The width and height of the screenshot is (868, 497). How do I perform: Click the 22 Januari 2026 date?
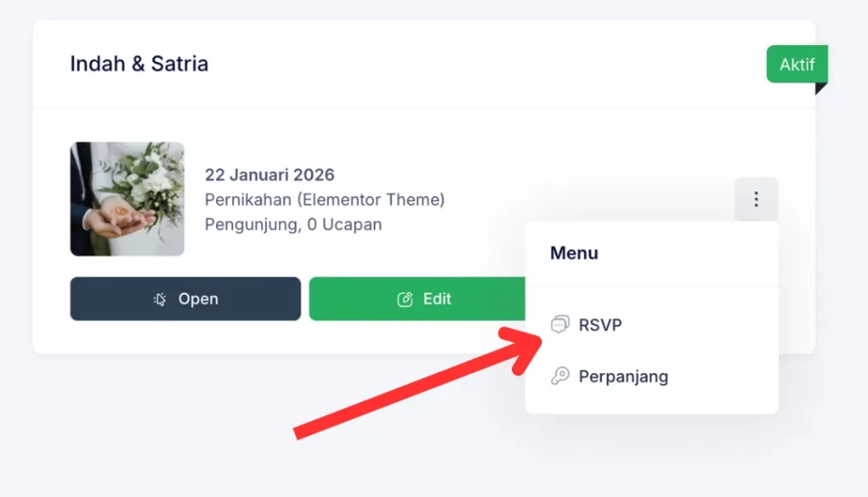pyautogui.click(x=270, y=175)
